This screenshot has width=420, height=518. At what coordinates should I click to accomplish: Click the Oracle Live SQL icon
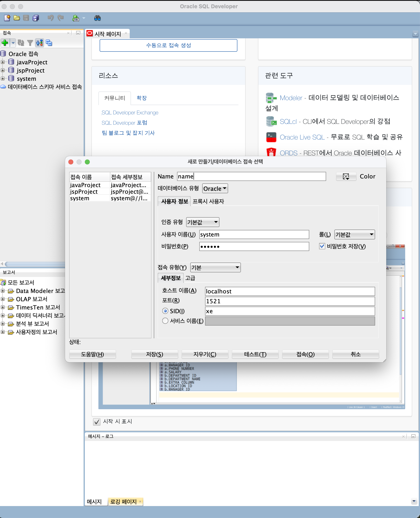(271, 137)
